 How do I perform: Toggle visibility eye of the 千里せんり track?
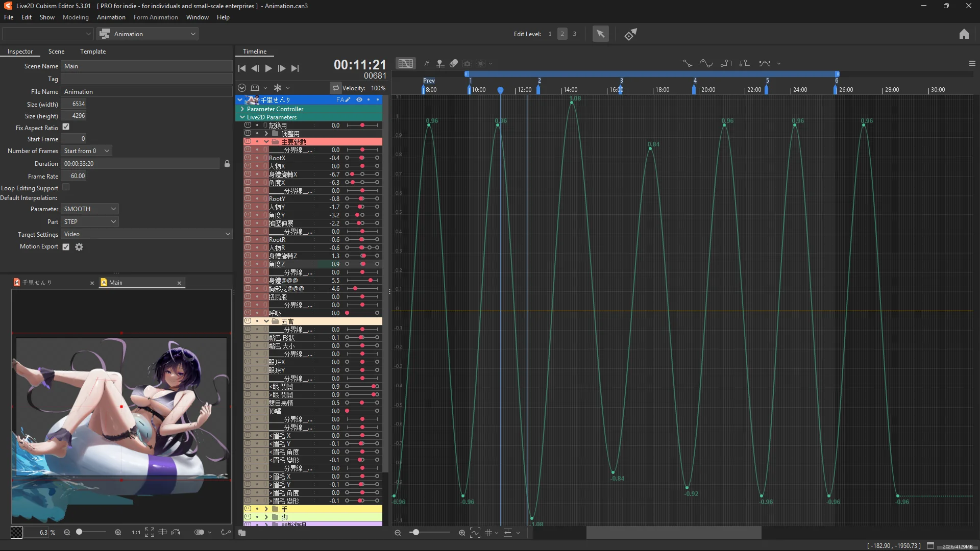coord(359,100)
